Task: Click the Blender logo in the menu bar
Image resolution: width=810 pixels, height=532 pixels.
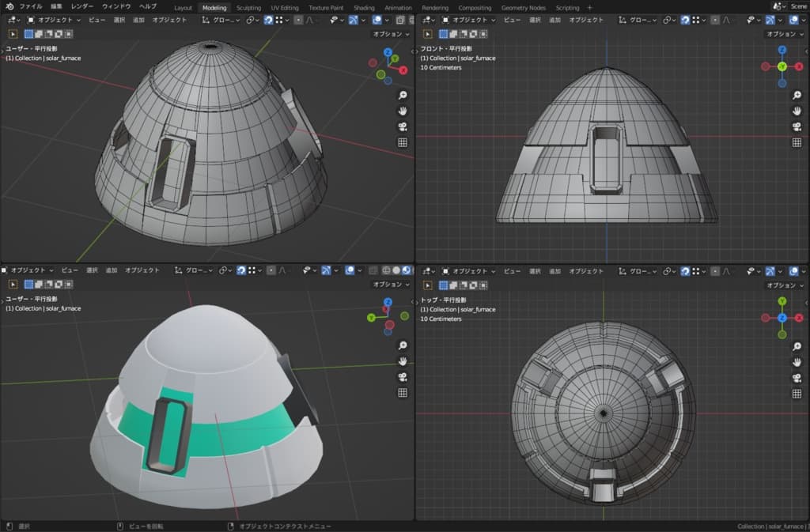Action: click(9, 6)
